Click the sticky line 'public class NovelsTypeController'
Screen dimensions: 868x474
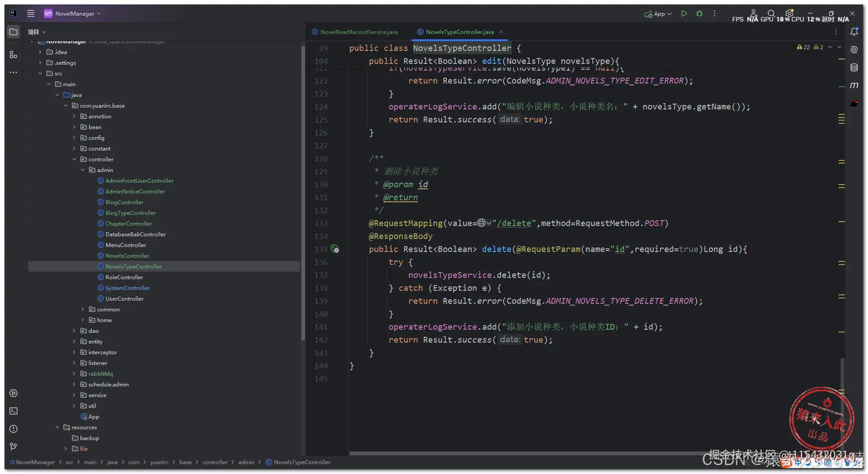(x=435, y=48)
